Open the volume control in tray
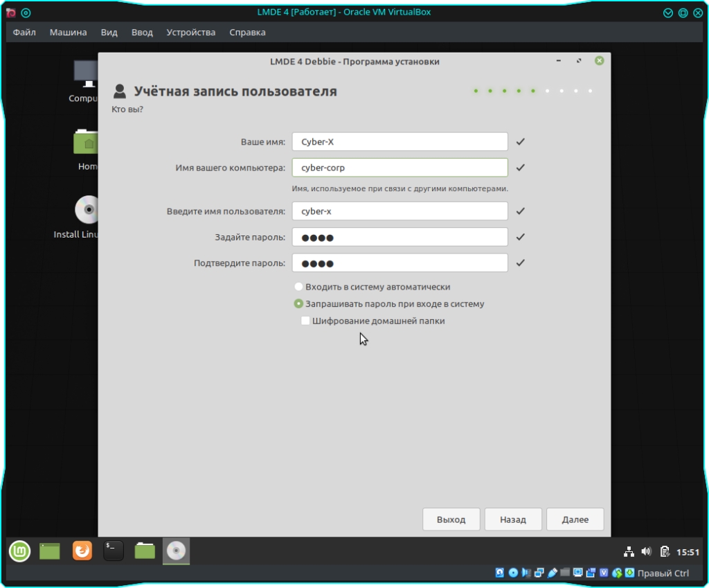 point(647,552)
